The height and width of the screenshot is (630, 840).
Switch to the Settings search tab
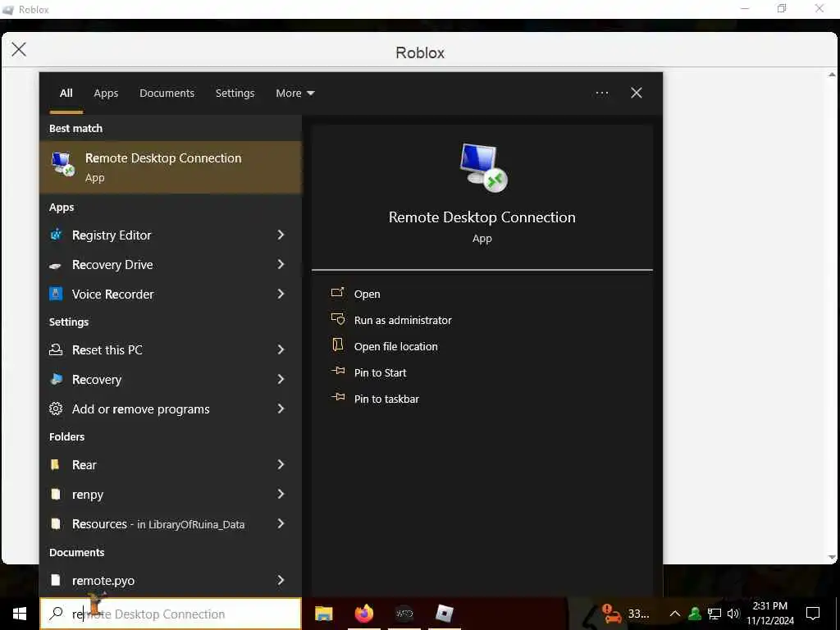(x=235, y=94)
